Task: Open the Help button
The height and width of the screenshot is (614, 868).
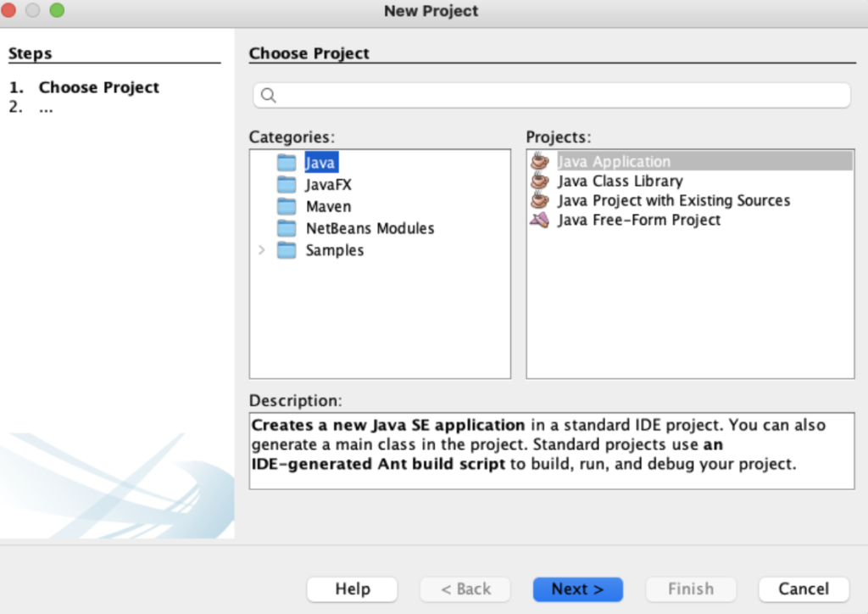Action: tap(352, 589)
